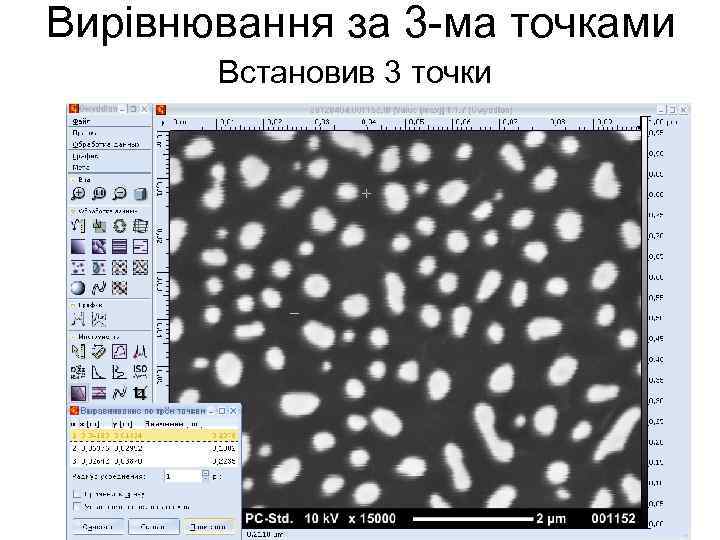
Task: Select the read value pointer tool
Action: [79, 351]
